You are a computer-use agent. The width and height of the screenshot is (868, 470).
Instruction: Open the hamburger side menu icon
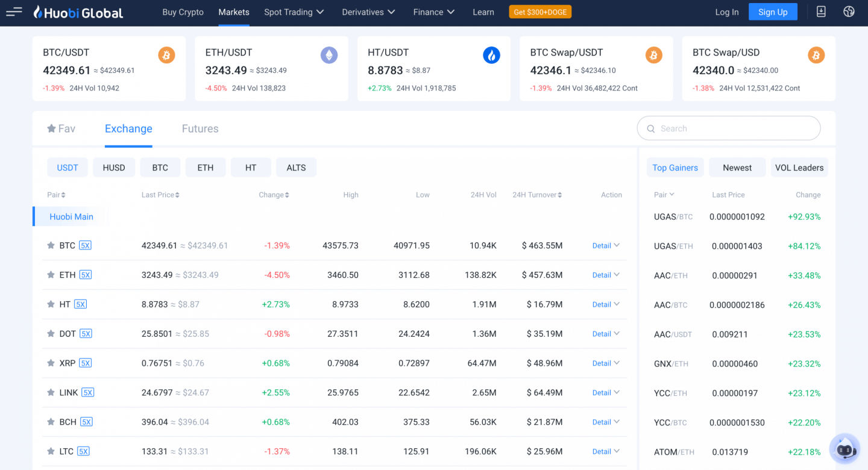tap(14, 11)
